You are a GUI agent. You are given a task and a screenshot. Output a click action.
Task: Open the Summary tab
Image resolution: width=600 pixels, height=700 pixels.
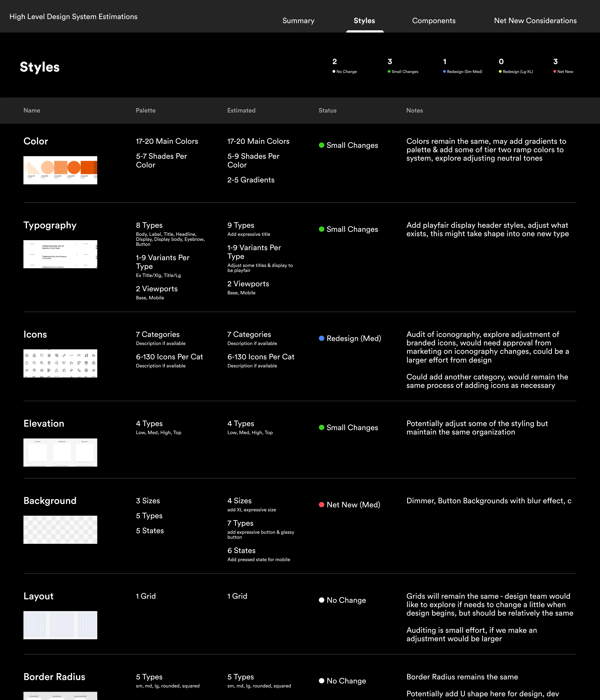(x=298, y=21)
